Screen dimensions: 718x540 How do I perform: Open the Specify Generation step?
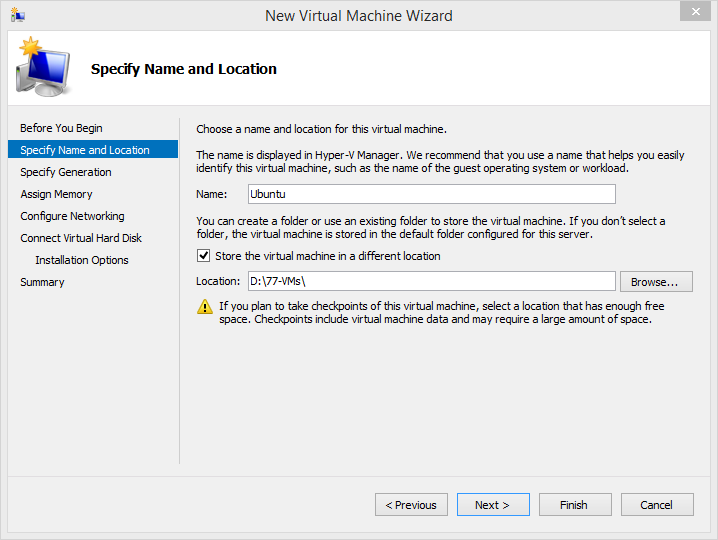point(66,172)
